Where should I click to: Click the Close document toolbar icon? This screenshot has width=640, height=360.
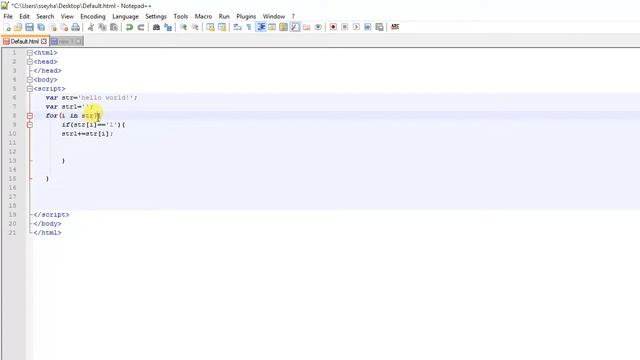pos(53,27)
